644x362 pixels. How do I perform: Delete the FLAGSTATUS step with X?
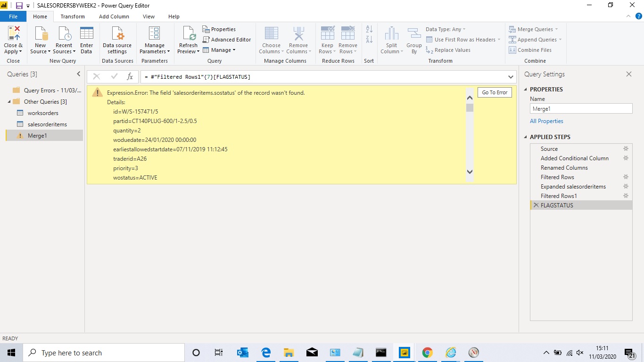(536, 206)
